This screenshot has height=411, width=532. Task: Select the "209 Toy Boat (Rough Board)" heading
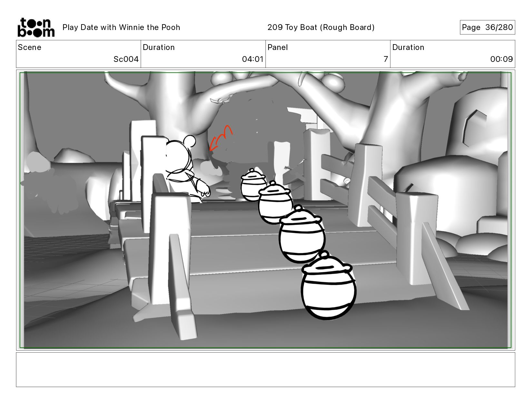point(321,27)
